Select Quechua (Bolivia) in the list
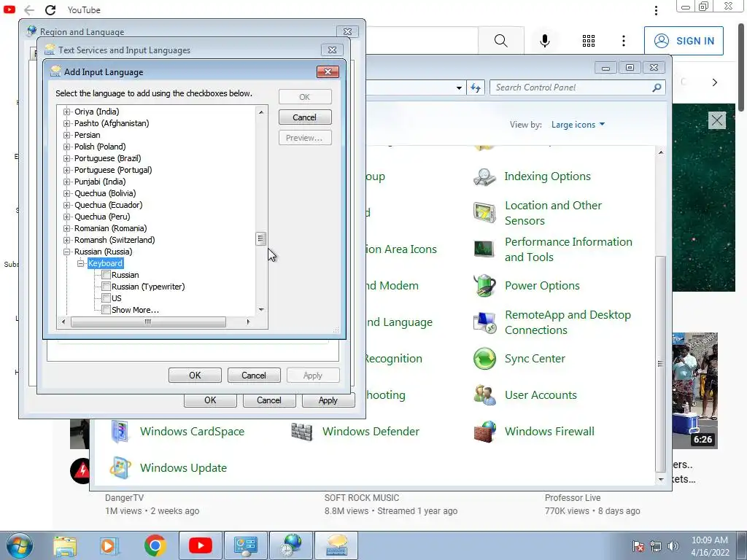The image size is (747, 560). tap(105, 193)
